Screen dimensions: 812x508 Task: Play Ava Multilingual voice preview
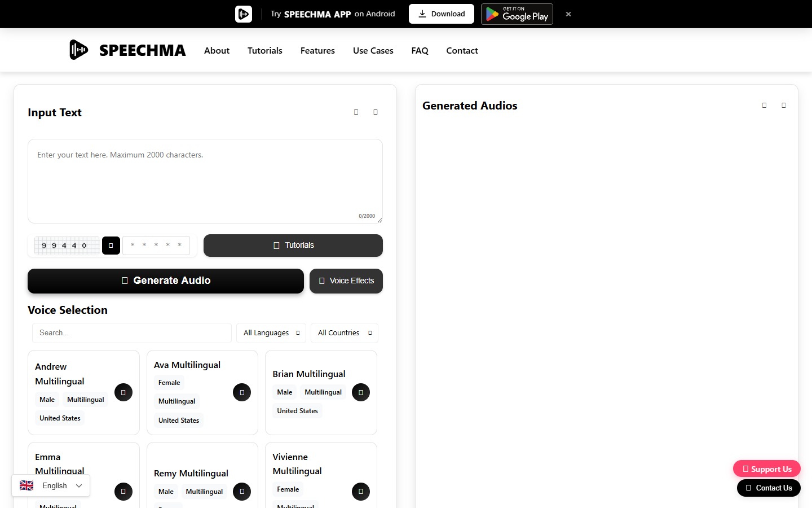pos(242,392)
